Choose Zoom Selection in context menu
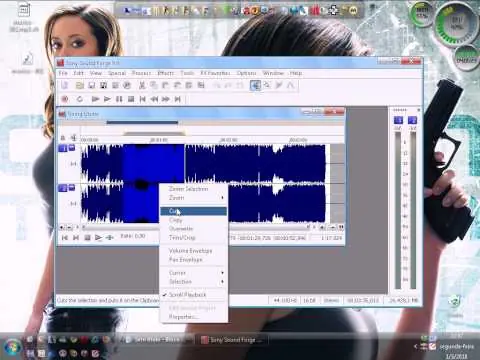The width and height of the screenshot is (480, 360). (193, 189)
